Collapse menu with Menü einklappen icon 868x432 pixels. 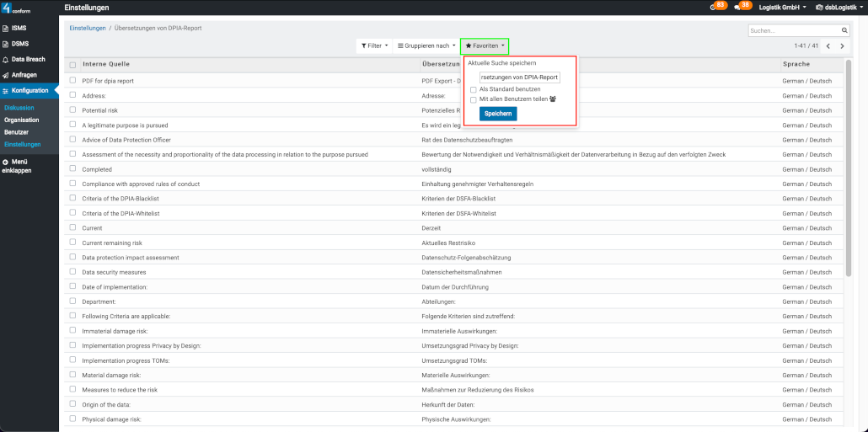pos(6,162)
